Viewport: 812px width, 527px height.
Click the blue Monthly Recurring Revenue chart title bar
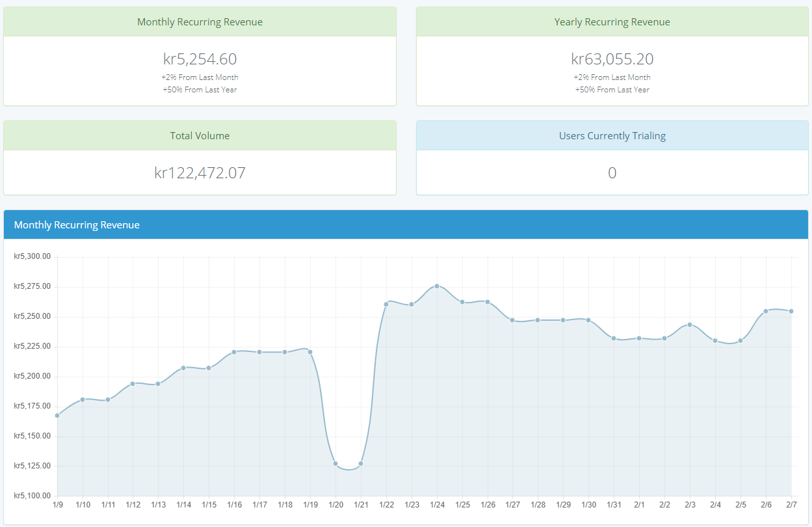pos(406,225)
